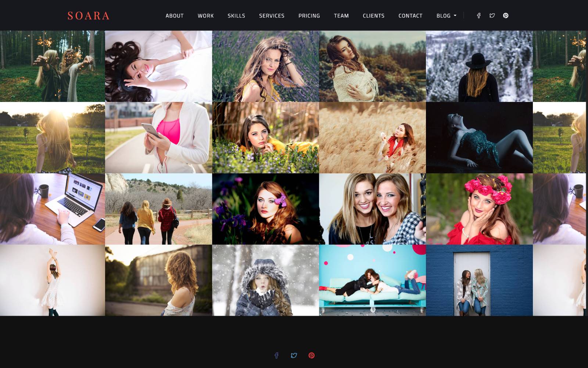588x368 pixels.
Task: Click the Pinterest icon in the header
Action: [x=506, y=15]
